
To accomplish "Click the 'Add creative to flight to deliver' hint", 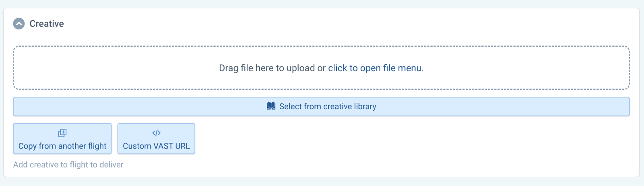I will point(68,165).
